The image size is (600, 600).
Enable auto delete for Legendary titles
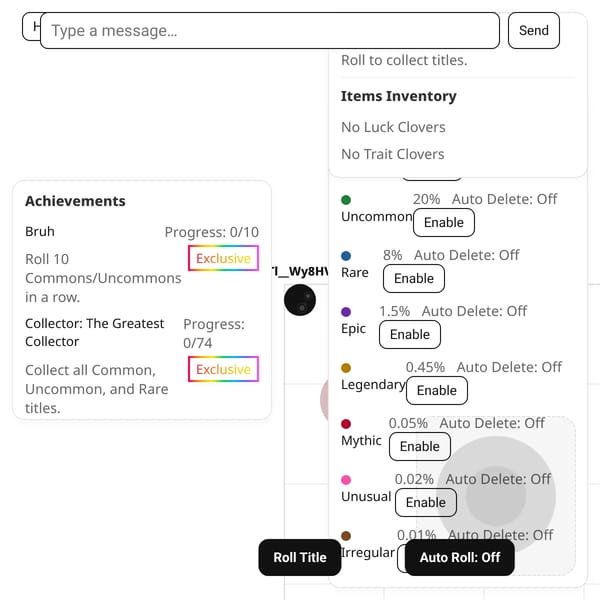(437, 390)
